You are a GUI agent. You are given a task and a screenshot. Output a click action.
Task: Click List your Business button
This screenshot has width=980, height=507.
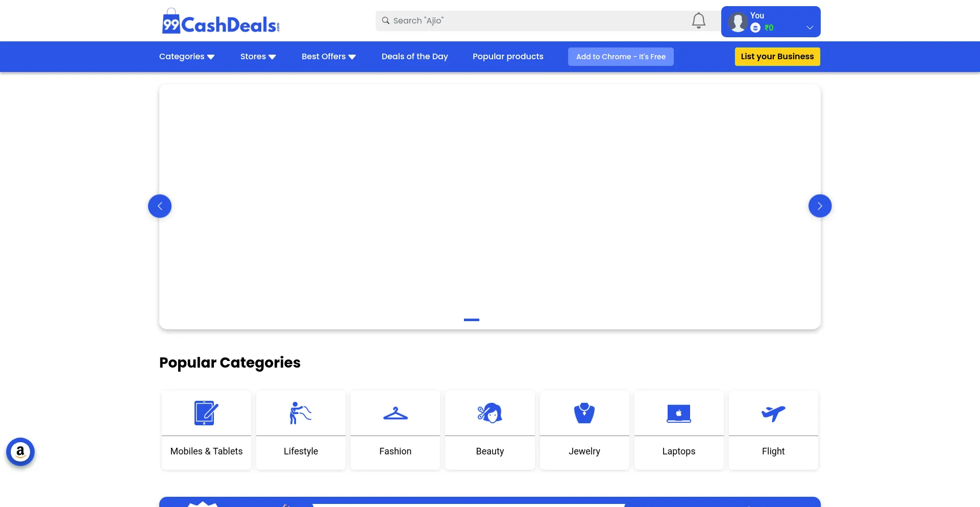pos(777,57)
